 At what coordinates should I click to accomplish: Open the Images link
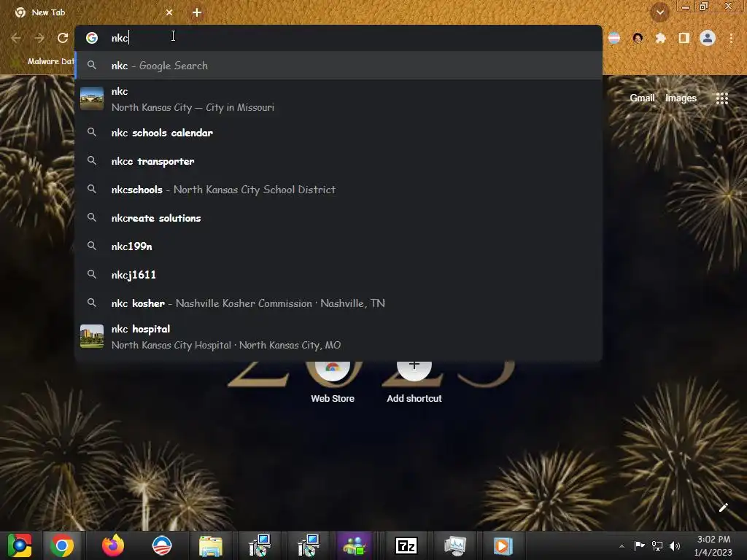tap(681, 98)
